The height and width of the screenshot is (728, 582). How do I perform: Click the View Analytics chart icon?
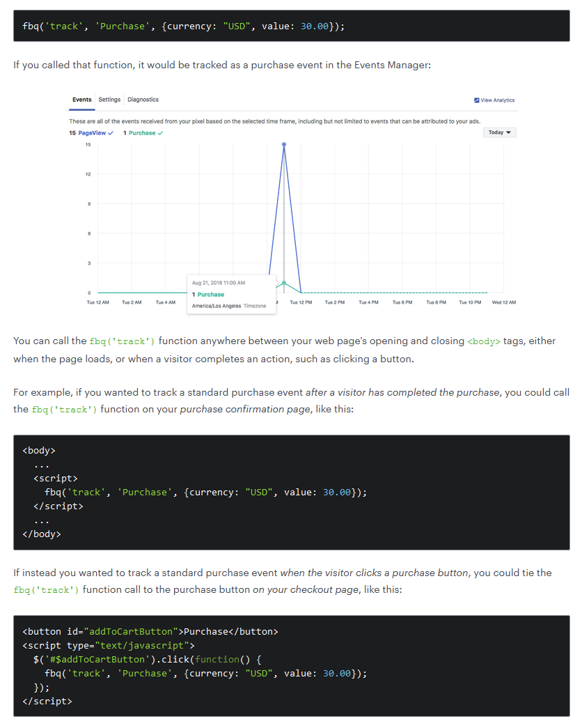476,100
